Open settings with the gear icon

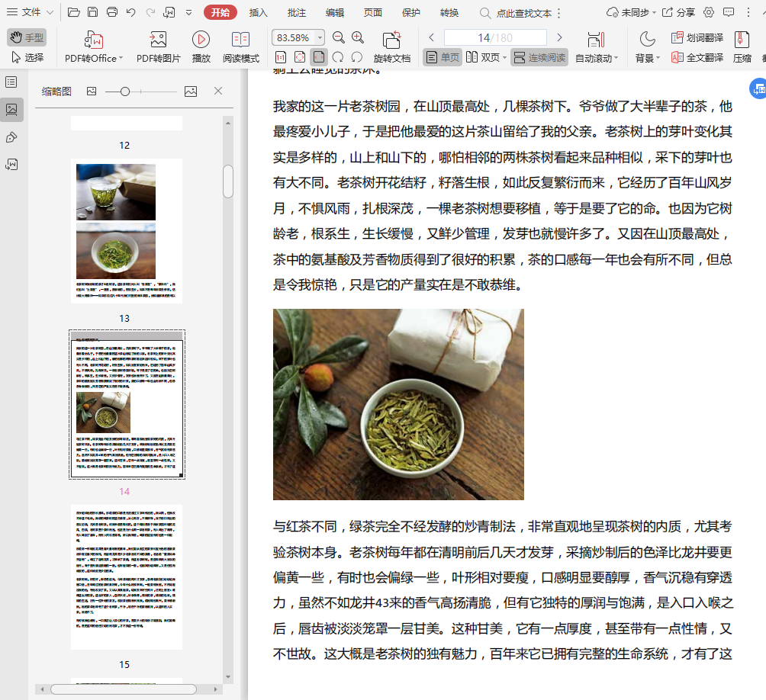(708, 12)
